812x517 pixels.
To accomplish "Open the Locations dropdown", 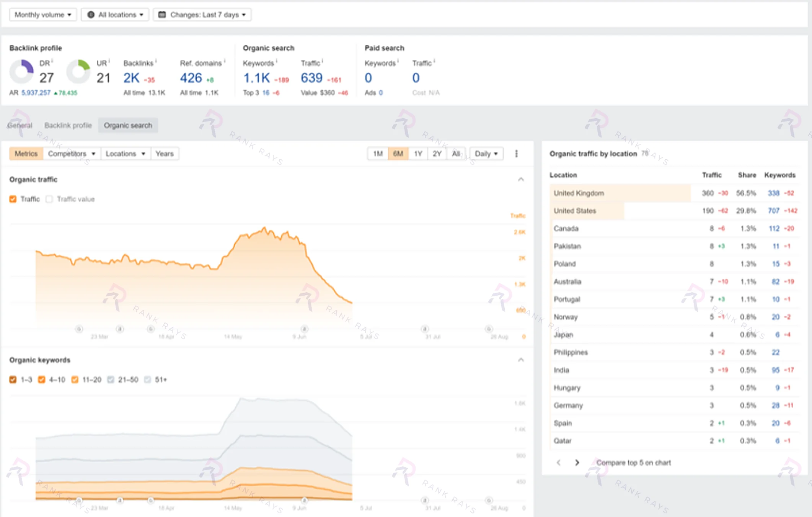I will point(126,154).
